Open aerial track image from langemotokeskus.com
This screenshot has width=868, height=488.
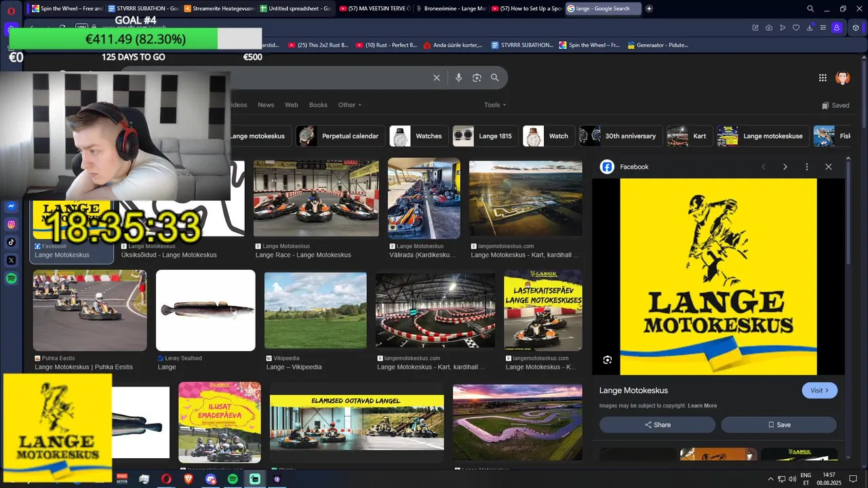pos(526,198)
